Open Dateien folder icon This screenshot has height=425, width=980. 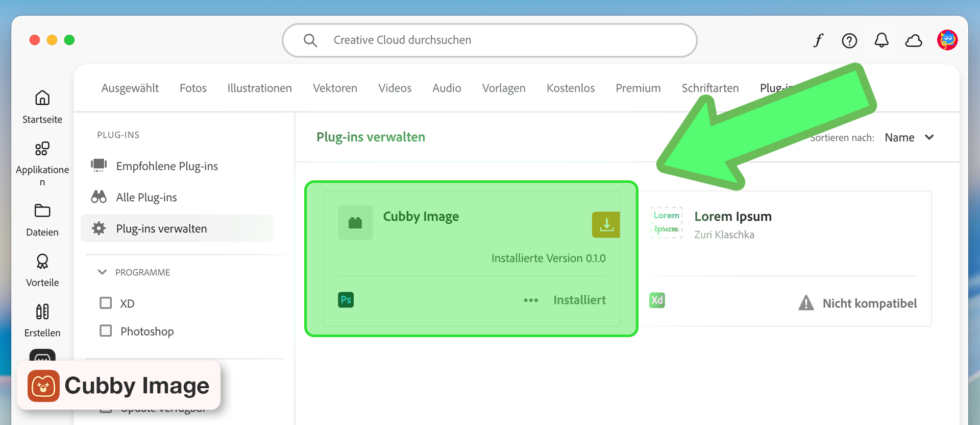[42, 210]
